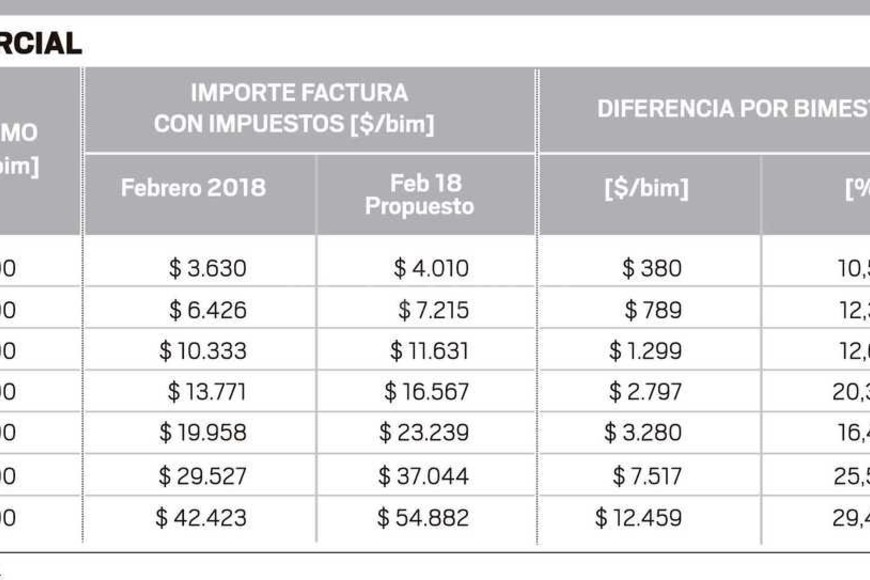Image resolution: width=870 pixels, height=580 pixels.
Task: Click the $ 3.630 cell
Action: point(207,268)
